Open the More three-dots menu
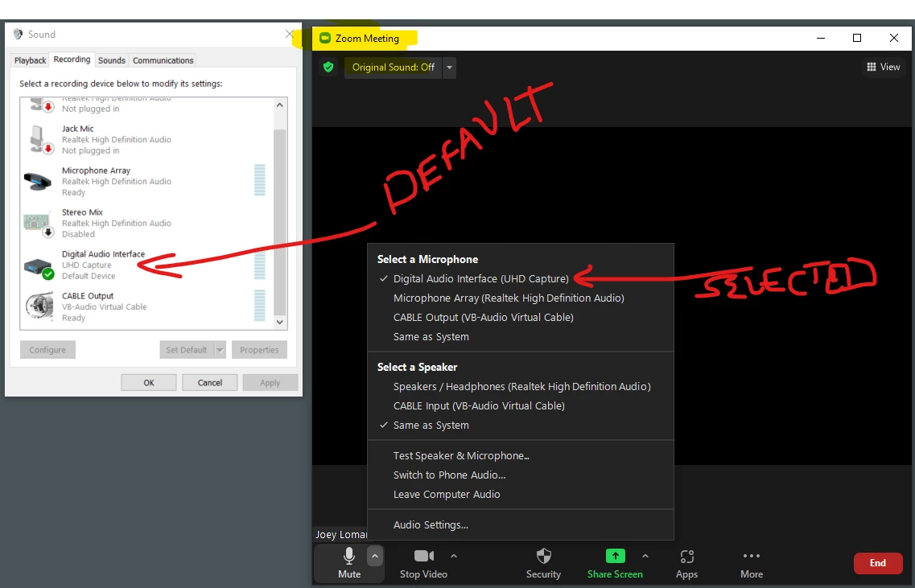 tap(752, 563)
